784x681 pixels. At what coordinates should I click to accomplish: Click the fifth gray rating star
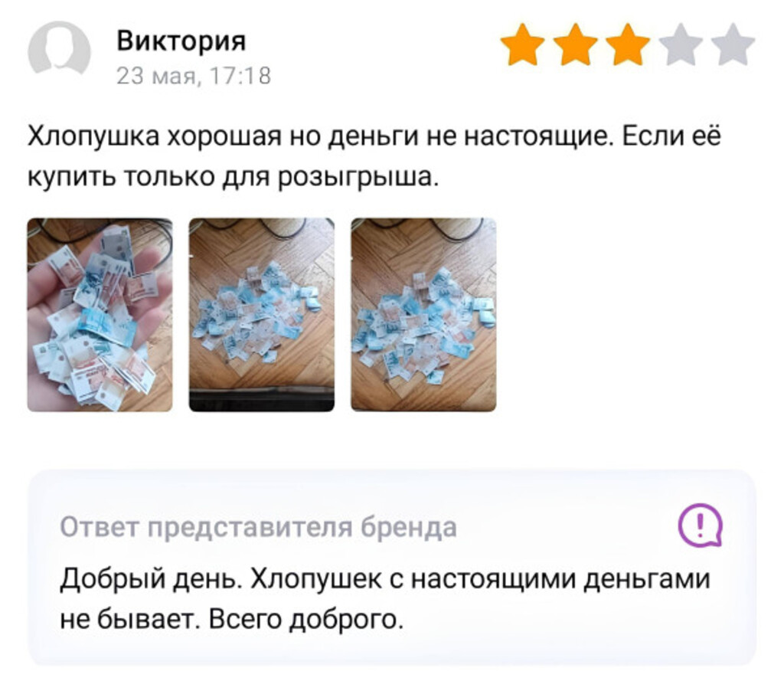coord(733,44)
